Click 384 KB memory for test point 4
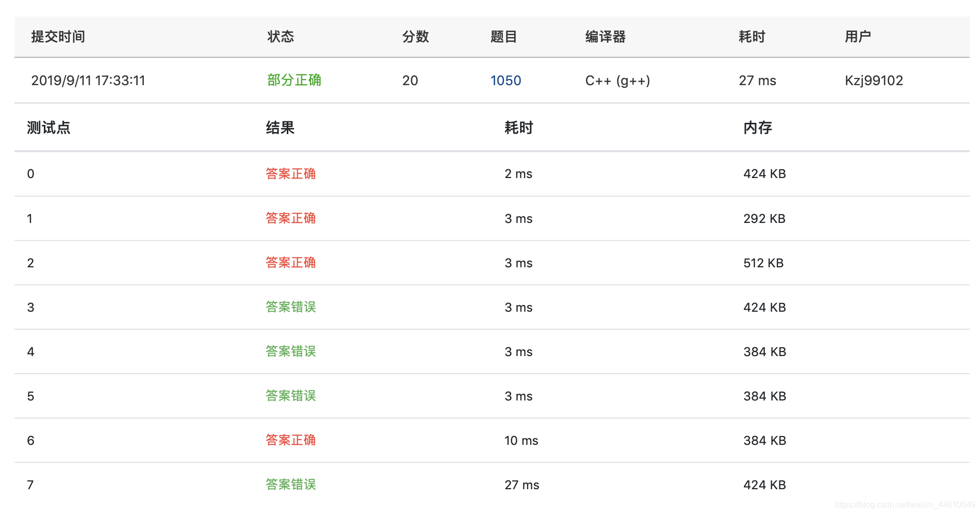 [x=764, y=352]
